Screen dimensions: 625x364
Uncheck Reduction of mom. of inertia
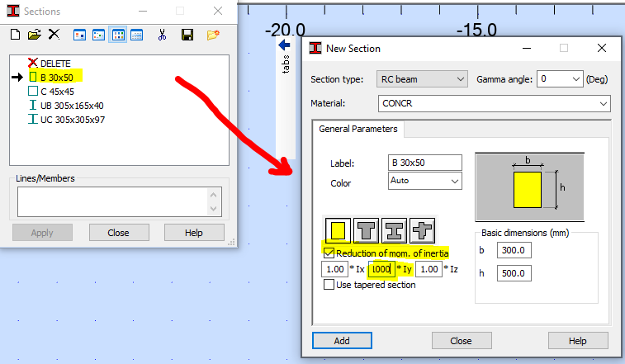point(329,253)
